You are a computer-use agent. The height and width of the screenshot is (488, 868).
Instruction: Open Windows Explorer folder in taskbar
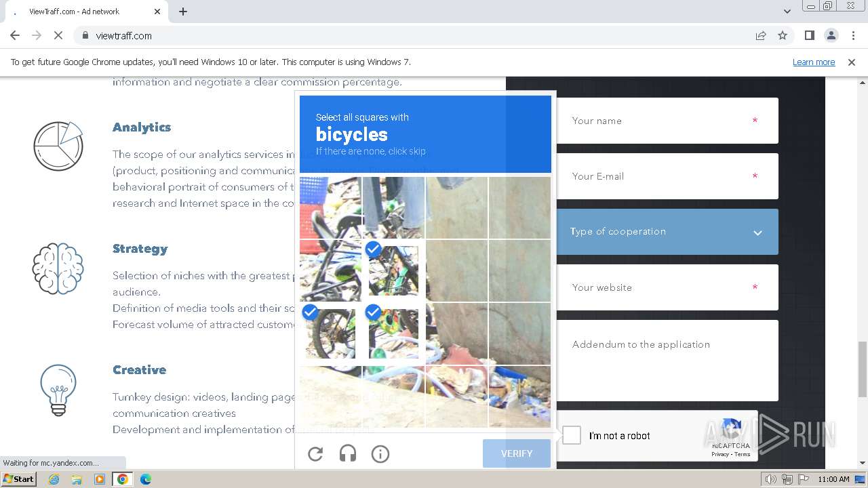pos(77,479)
